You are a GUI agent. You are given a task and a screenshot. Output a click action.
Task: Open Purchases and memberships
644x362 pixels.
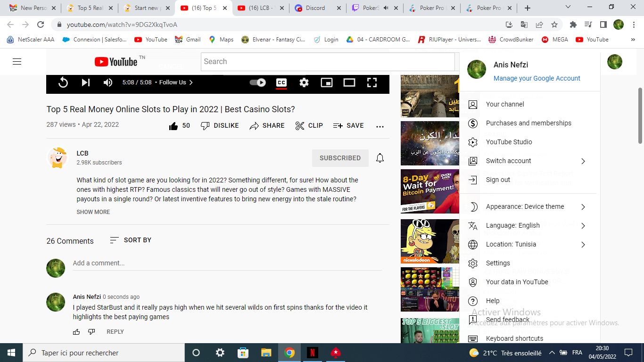[530, 123]
